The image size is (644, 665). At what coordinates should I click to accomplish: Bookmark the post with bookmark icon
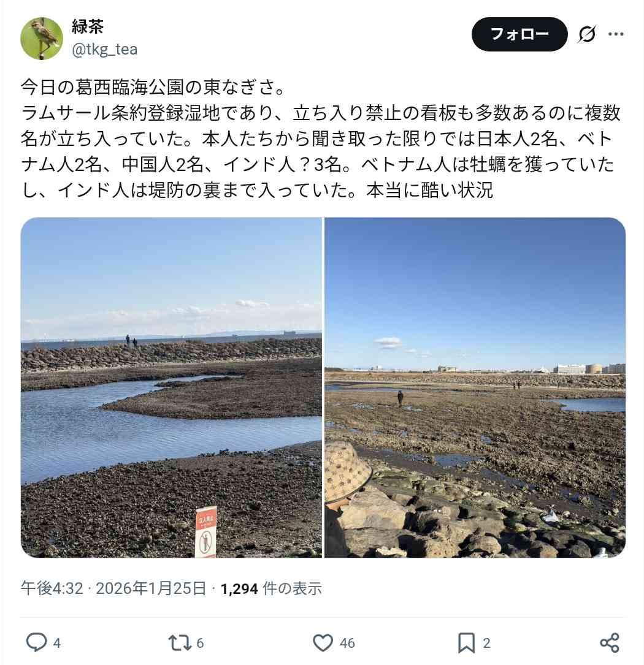(466, 642)
